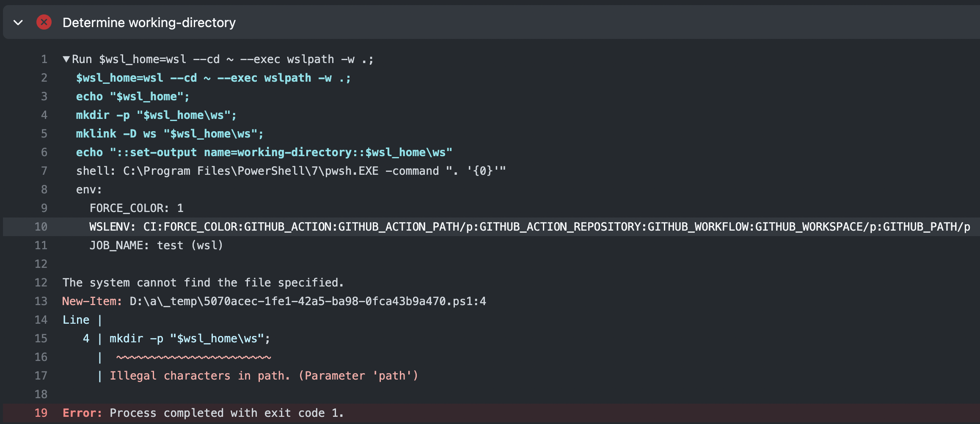This screenshot has height=424, width=980.
Task: Click 'The system cannot find the file specified.'
Action: tap(203, 283)
